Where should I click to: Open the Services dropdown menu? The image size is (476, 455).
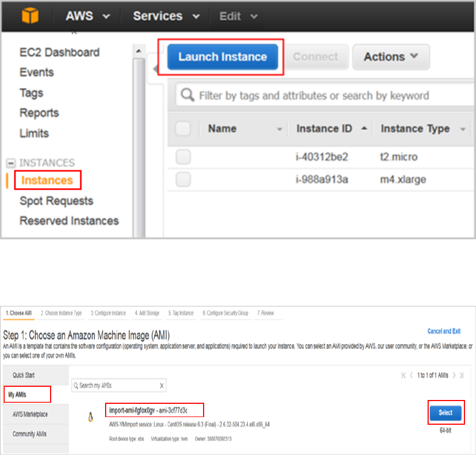click(x=166, y=16)
